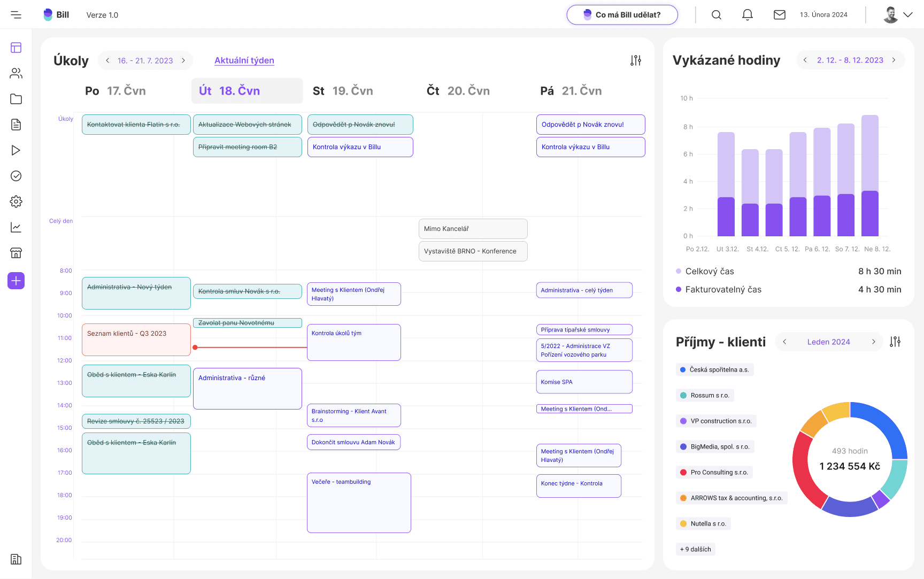Toggle the Fakturovatelný čas legend item
This screenshot has width=924, height=579.
pyautogui.click(x=719, y=289)
